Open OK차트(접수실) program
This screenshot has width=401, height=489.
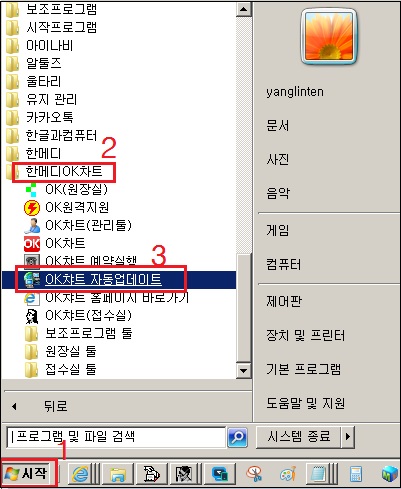(x=78, y=315)
